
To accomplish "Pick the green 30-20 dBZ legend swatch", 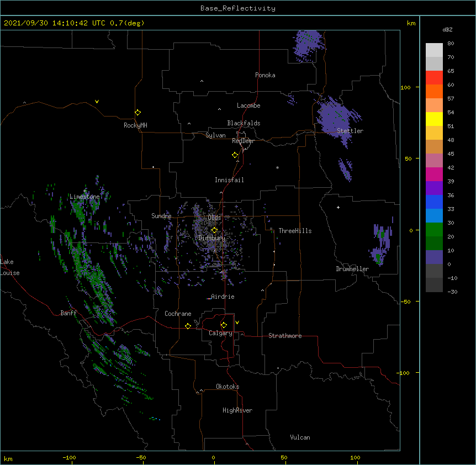I will 434,230.
